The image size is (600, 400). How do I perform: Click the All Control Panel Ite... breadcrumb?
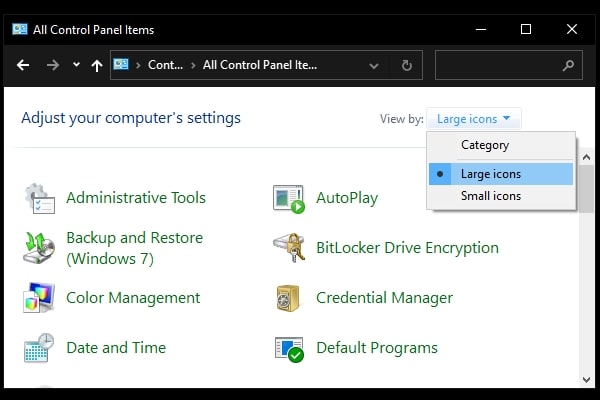click(260, 65)
